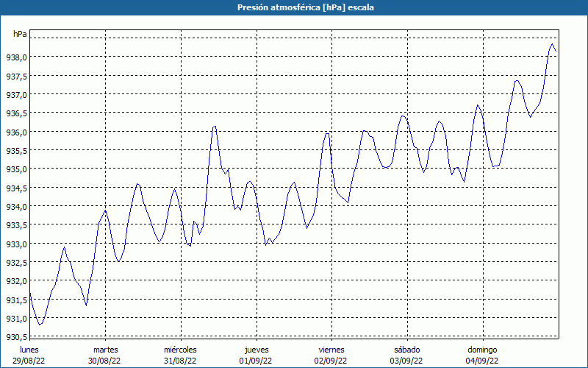Select the date 02/09/22
This screenshot has height=368, width=588.
click(x=331, y=361)
